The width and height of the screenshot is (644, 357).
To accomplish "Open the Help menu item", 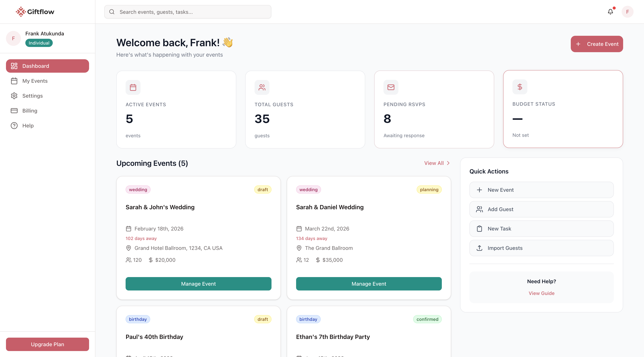I will (28, 126).
